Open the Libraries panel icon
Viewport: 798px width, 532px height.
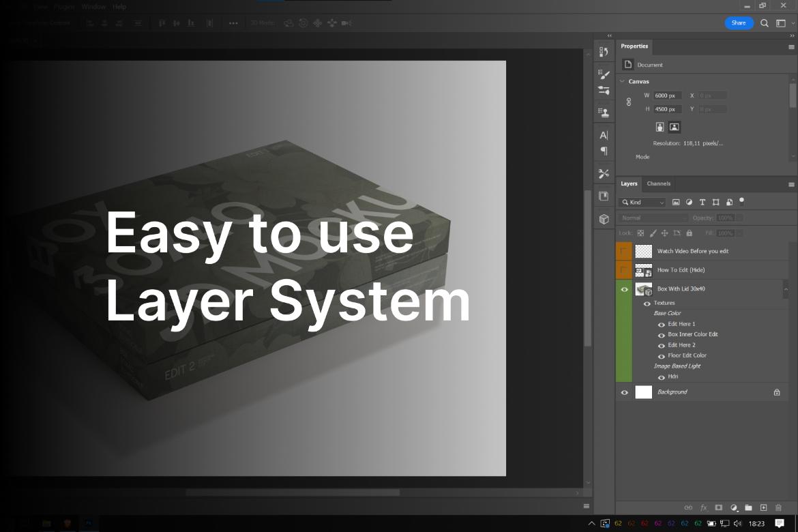(x=604, y=196)
